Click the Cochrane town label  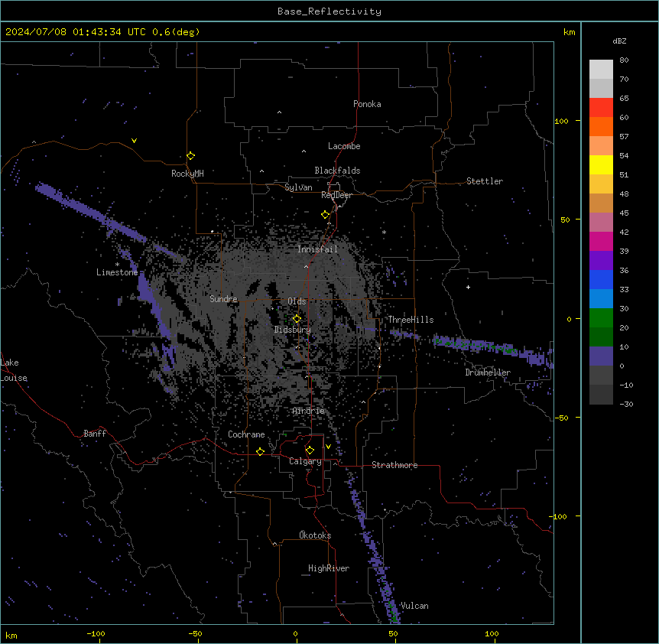[x=246, y=434]
